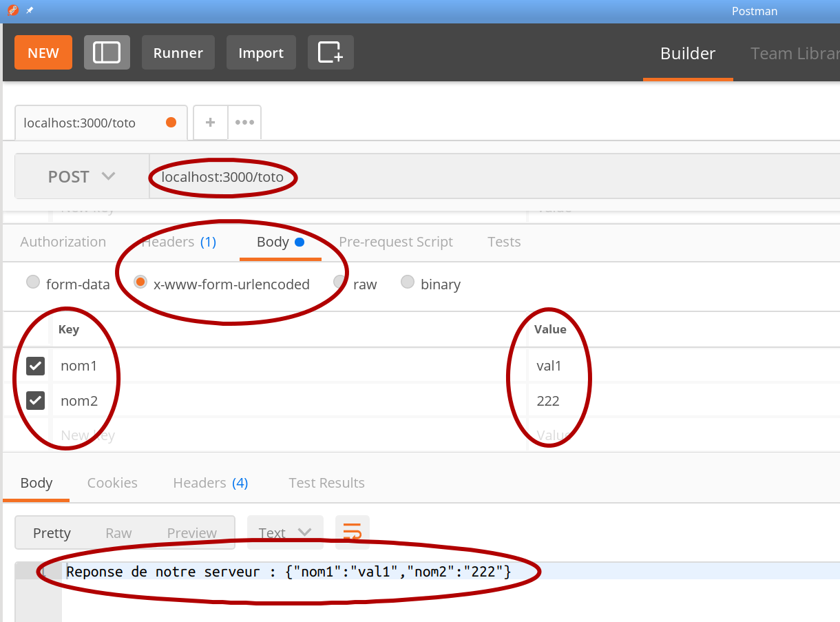Expand the Text format dropdown
Image resolution: width=840 pixels, height=622 pixels.
(285, 532)
